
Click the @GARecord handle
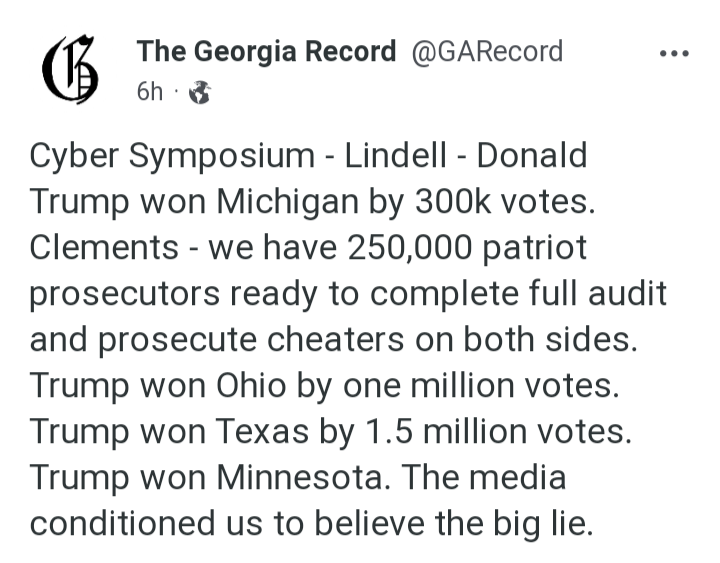[x=487, y=51]
